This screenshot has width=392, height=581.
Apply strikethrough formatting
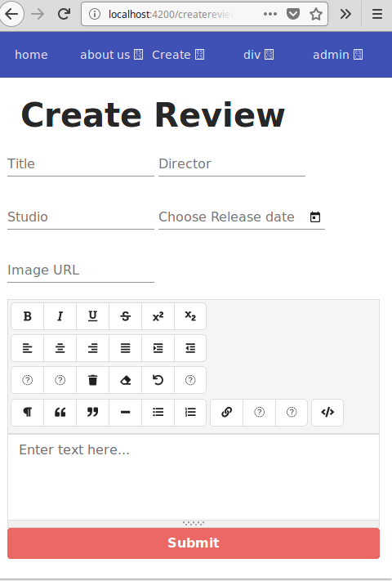(125, 316)
